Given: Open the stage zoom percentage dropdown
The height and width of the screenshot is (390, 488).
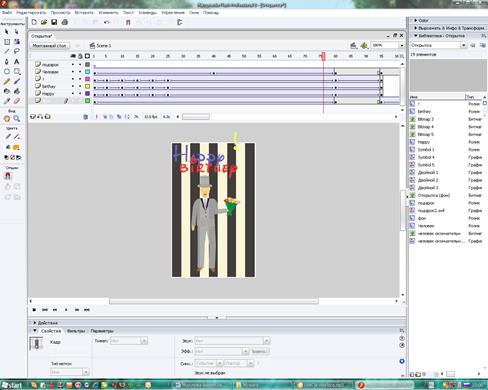Looking at the screenshot, I should pos(402,45).
